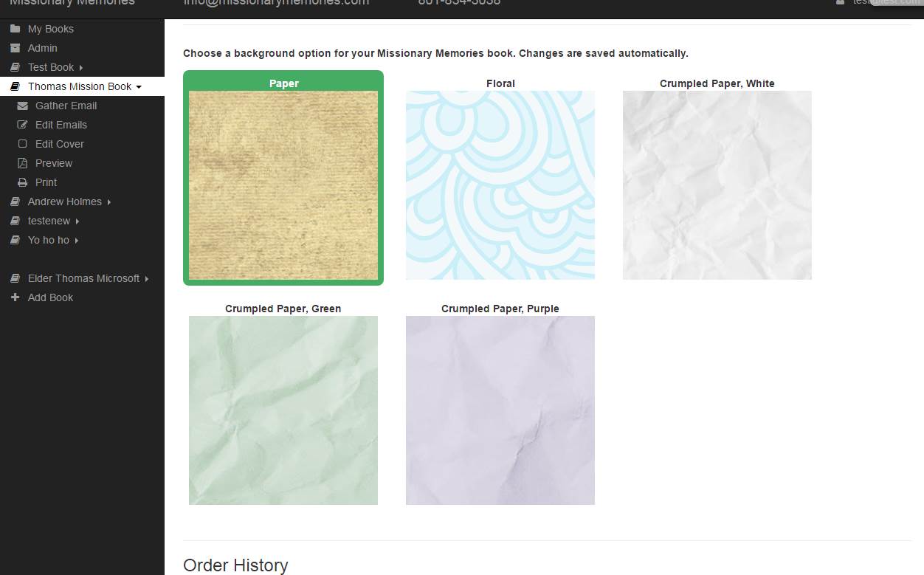Open the testenew book menu item
The width and height of the screenshot is (924, 575).
49,221
